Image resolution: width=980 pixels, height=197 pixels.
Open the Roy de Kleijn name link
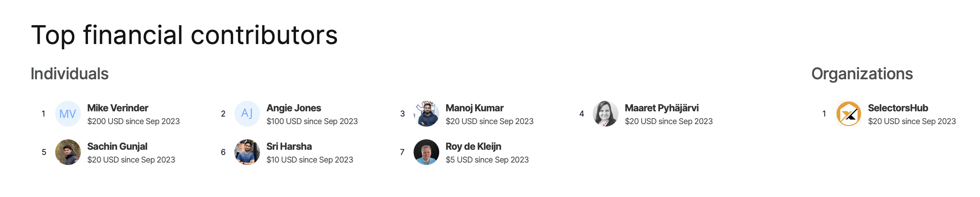(x=473, y=147)
